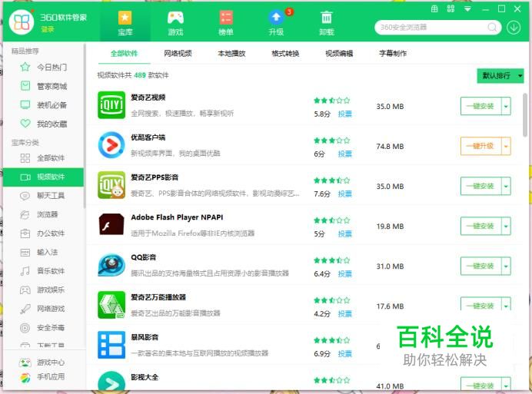Open 管家商城 in sidebar

point(44,86)
